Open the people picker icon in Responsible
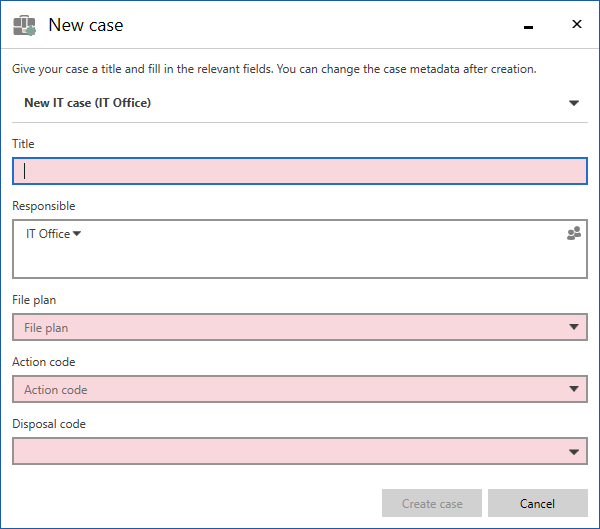 pos(574,233)
